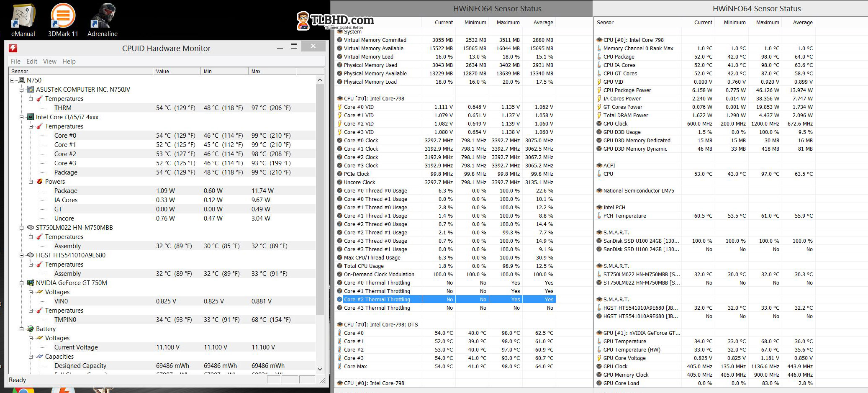Click the National Semiconductor LM75 group row
The image size is (868, 393).
pos(705,191)
